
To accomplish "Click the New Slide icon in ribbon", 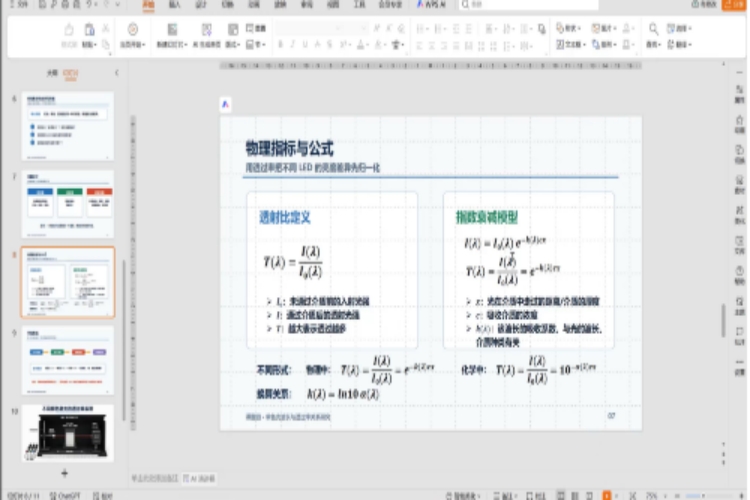I will [172, 30].
